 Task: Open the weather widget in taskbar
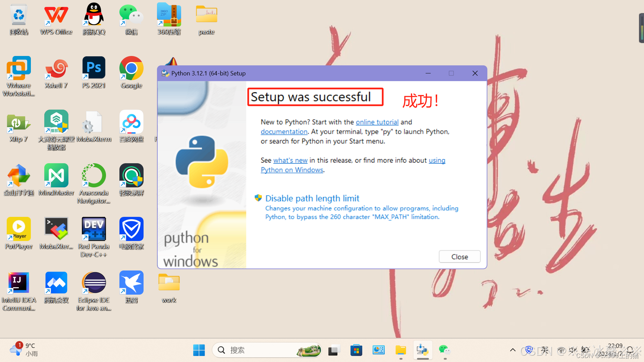23,350
